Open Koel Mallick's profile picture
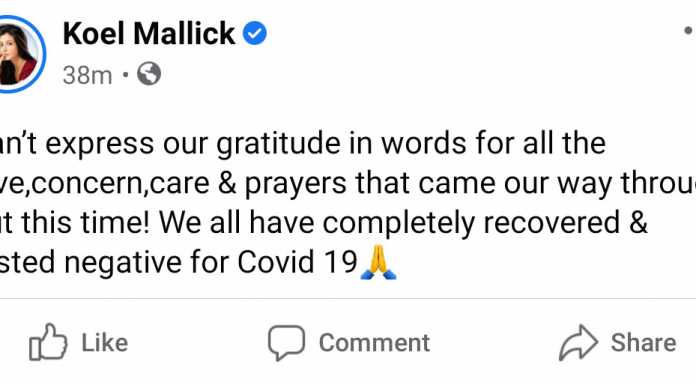Viewport: 696px width, 385px height. 17,54
